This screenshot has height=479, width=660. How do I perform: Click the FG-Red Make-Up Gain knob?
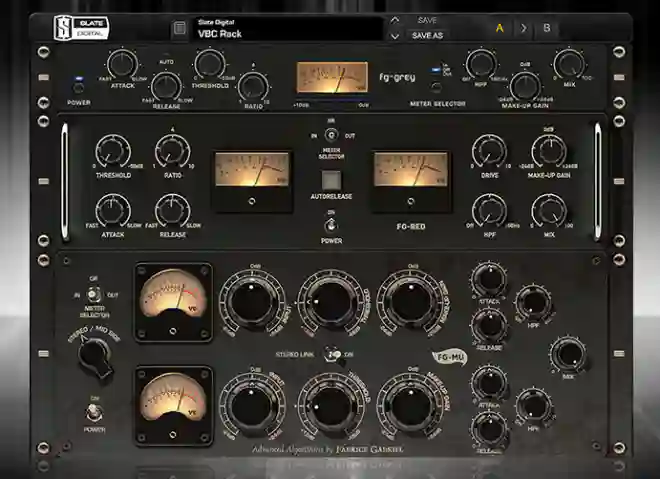coord(549,152)
